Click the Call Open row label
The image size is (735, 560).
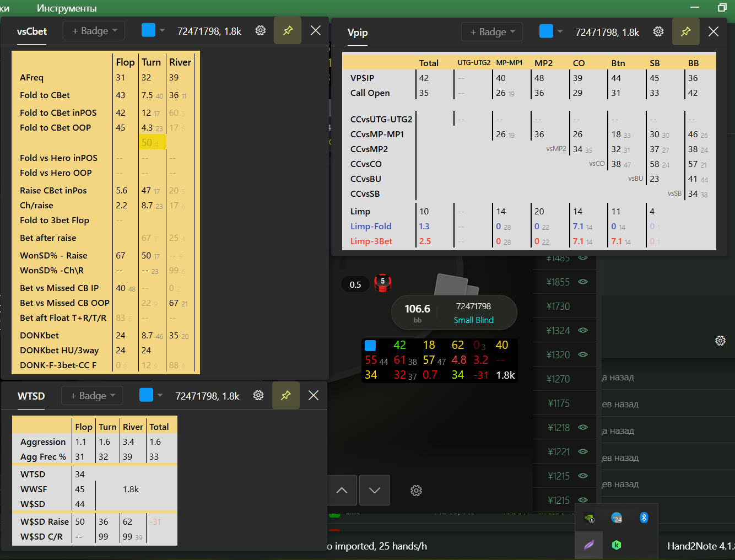pos(370,93)
